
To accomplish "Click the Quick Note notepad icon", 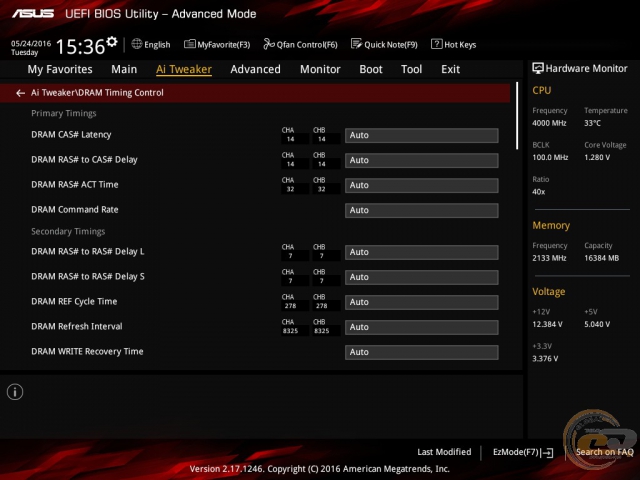I will click(356, 44).
